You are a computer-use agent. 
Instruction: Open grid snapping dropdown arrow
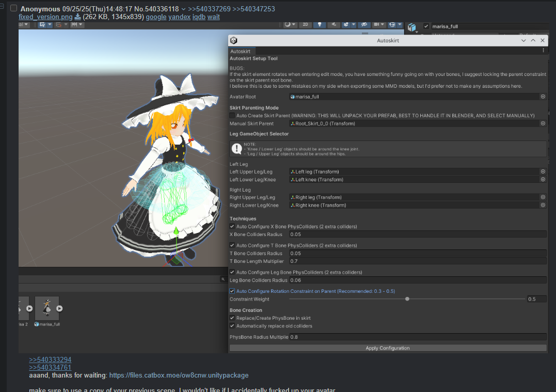coord(50,24)
